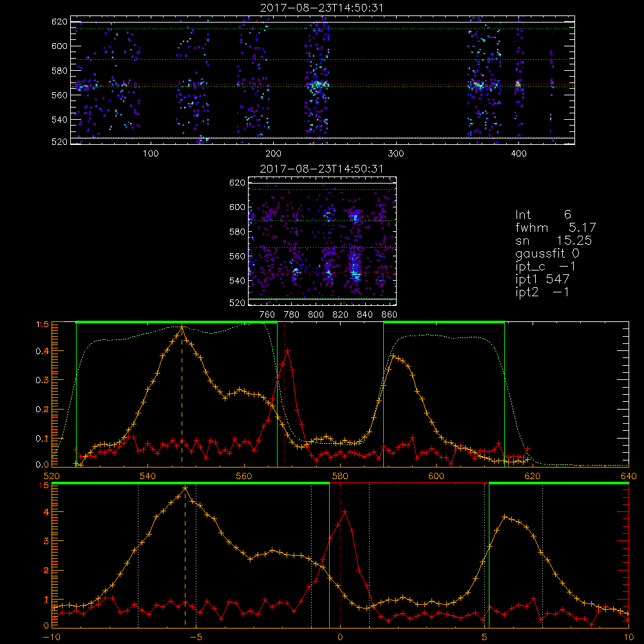This screenshot has height=644, width=644.
Task: Select the 'sn 15.25' readout
Action: pos(554,240)
